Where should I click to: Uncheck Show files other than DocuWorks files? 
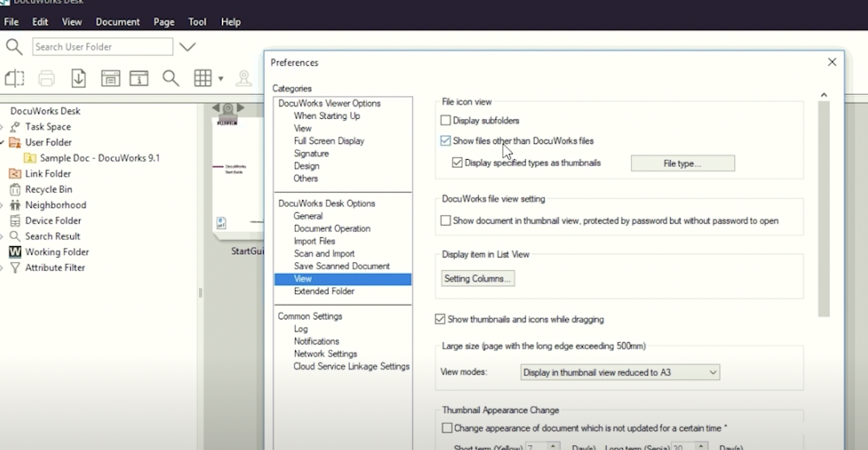446,141
